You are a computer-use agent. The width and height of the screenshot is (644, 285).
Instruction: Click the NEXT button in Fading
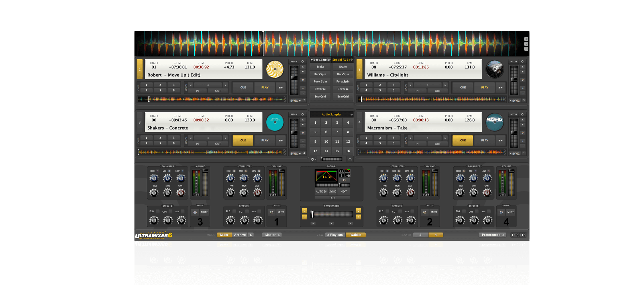(x=344, y=192)
